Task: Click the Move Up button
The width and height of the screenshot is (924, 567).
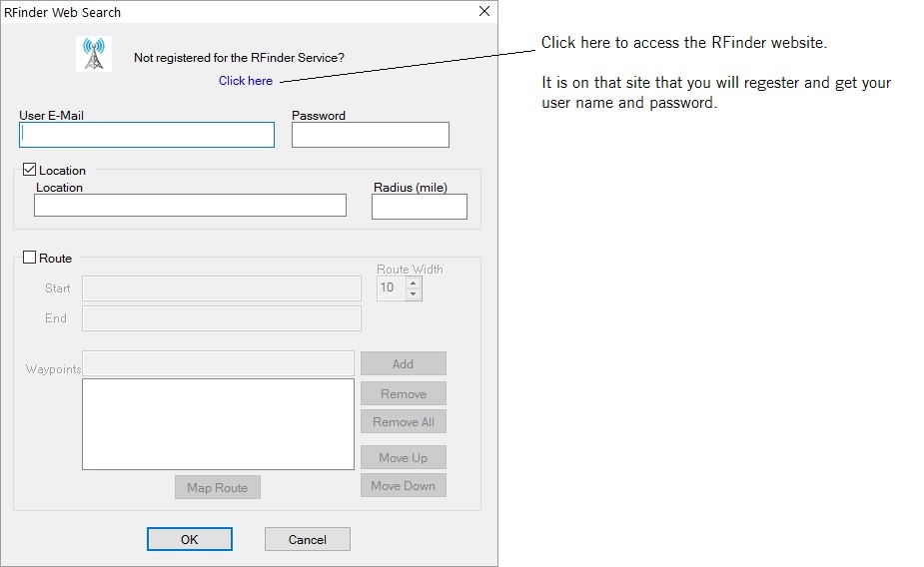Action: [x=404, y=457]
